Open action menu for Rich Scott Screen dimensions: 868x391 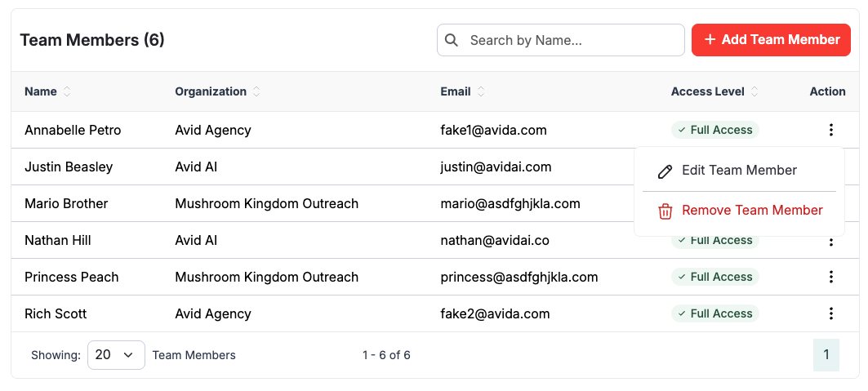[830, 313]
